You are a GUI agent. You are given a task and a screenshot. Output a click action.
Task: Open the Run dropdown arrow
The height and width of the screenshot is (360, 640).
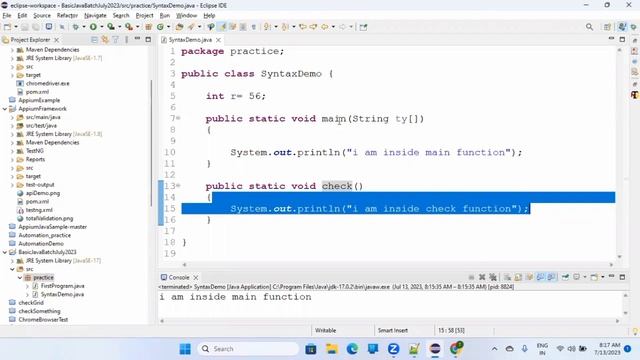pyautogui.click(x=102, y=27)
